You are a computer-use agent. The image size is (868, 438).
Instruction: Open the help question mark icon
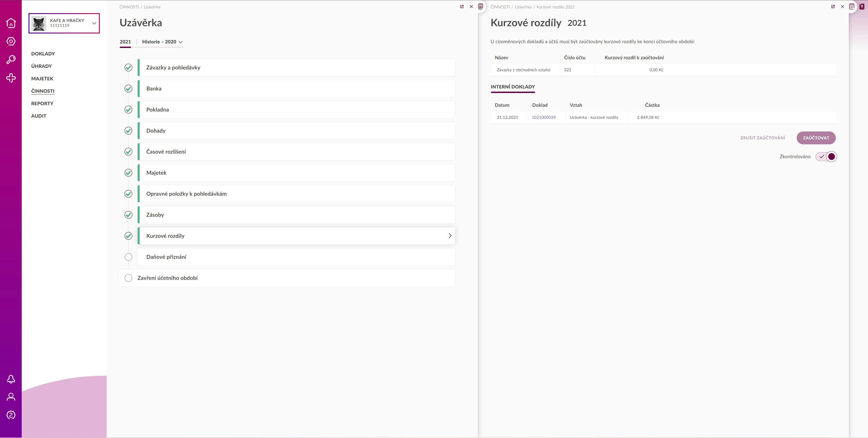(11, 415)
